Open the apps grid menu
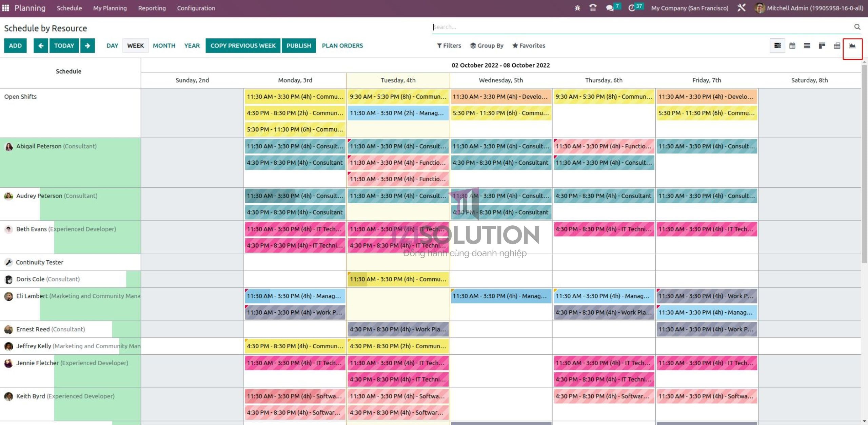Viewport: 868px width, 425px height. 5,7
